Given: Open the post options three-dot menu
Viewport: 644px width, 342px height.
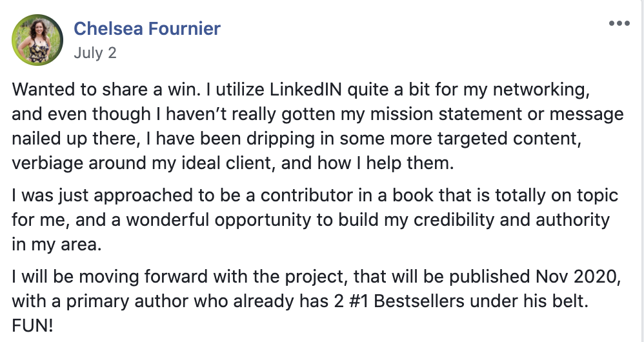Looking at the screenshot, I should [619, 23].
